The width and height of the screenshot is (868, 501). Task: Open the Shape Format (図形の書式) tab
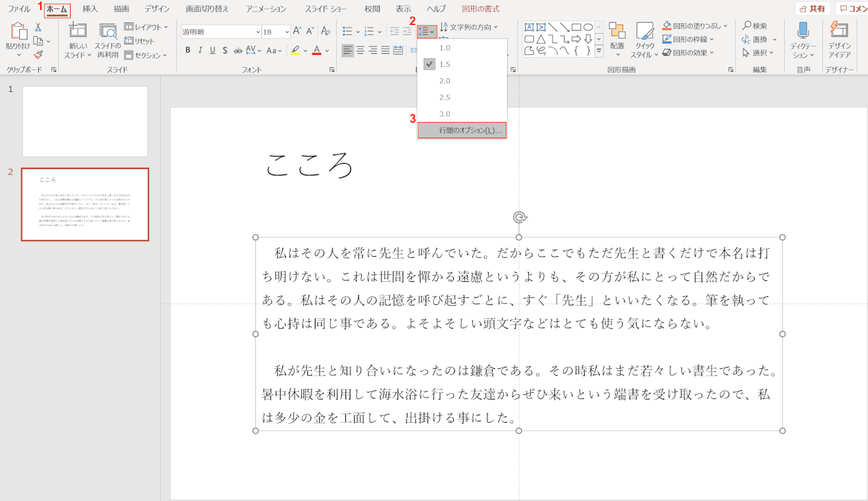[x=481, y=9]
